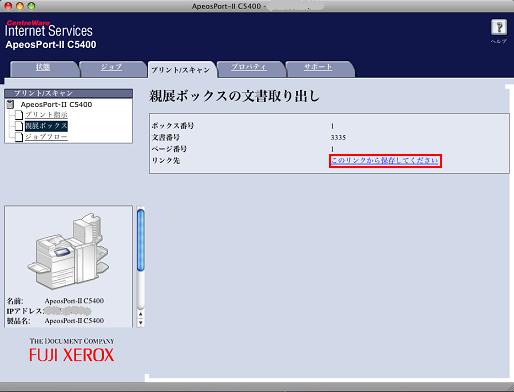This screenshot has width=514, height=392.
Task: Open the help (ヘルプ) question mark icon
Action: point(499,27)
